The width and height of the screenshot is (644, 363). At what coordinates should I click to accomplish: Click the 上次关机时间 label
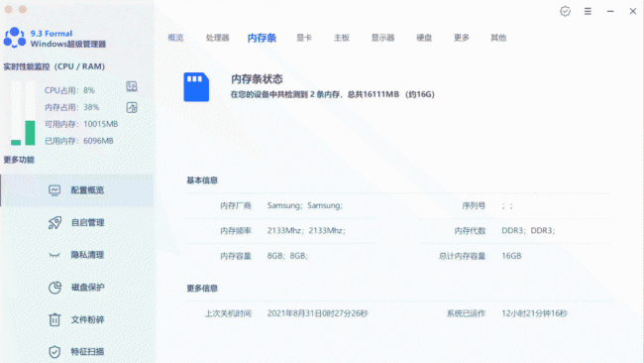228,313
